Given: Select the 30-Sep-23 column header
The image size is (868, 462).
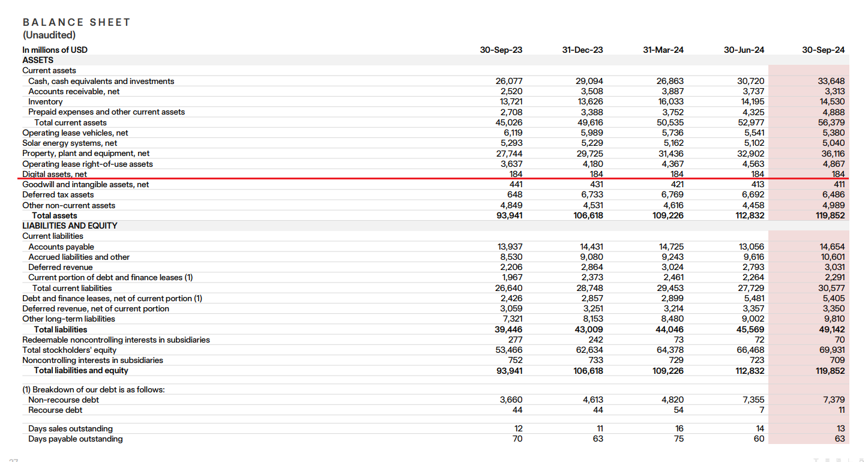Looking at the screenshot, I should [501, 50].
